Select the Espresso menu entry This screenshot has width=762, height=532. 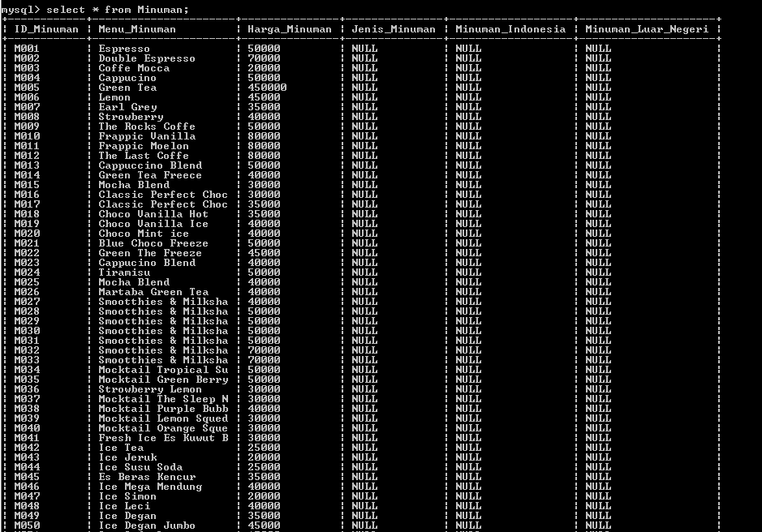tap(124, 49)
